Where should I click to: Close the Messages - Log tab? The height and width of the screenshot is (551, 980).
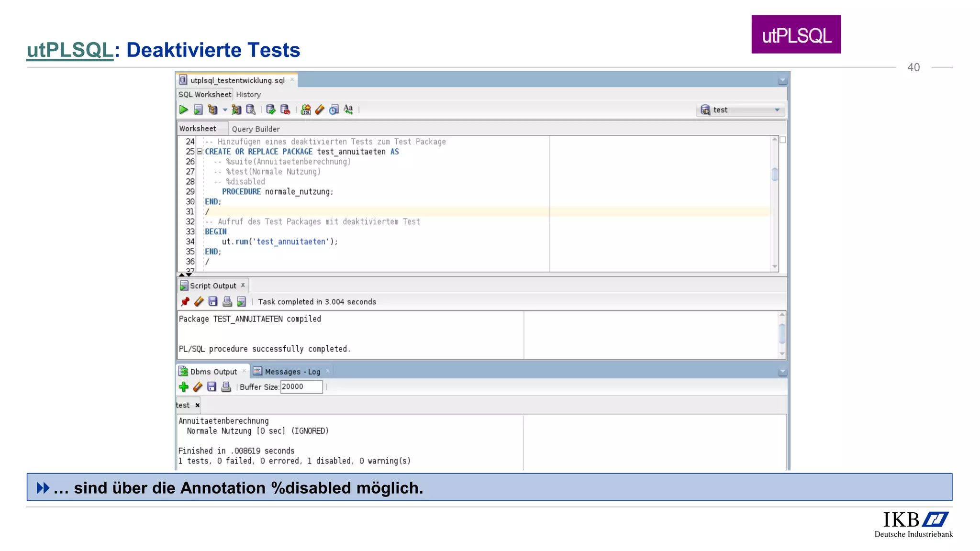click(x=328, y=371)
